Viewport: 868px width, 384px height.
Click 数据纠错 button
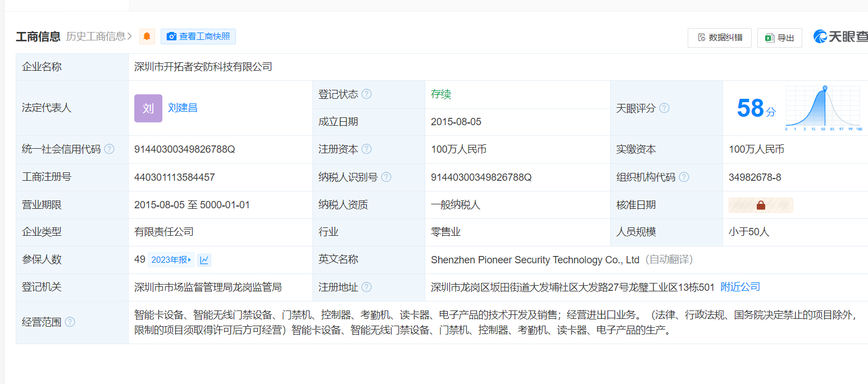point(720,38)
